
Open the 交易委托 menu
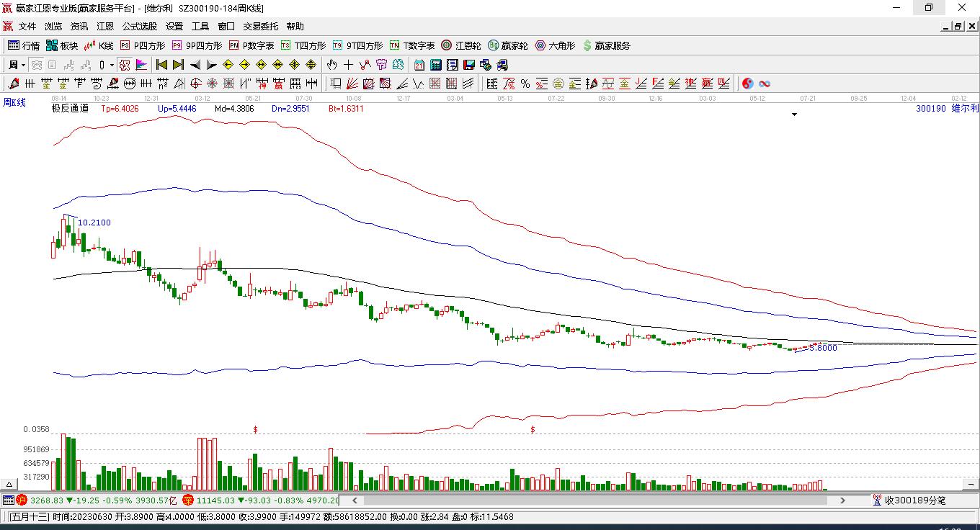[x=260, y=26]
